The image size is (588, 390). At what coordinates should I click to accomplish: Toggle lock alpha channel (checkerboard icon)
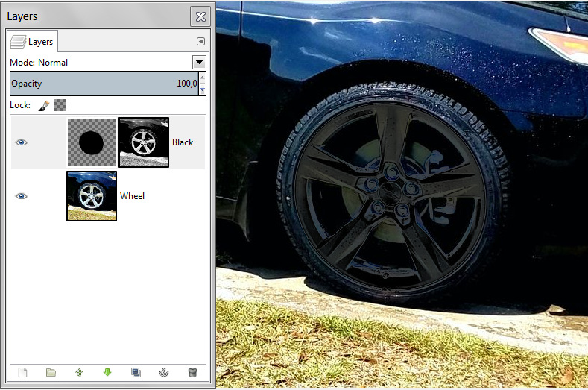60,105
